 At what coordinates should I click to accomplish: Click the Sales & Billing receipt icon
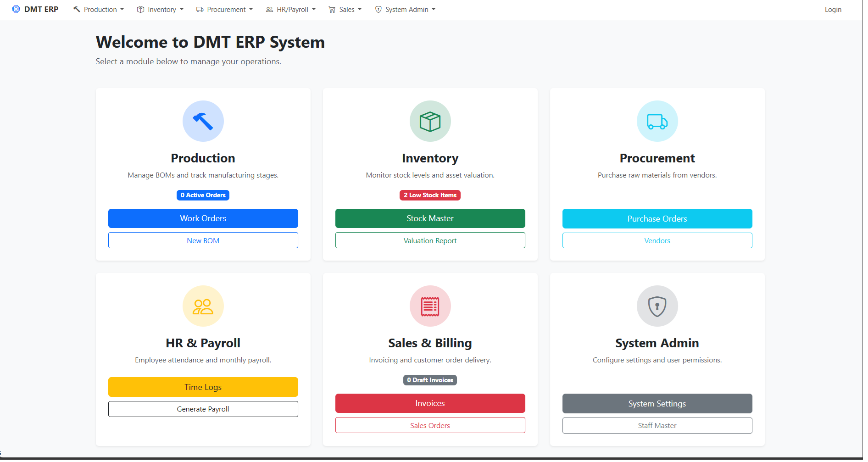pyautogui.click(x=430, y=306)
